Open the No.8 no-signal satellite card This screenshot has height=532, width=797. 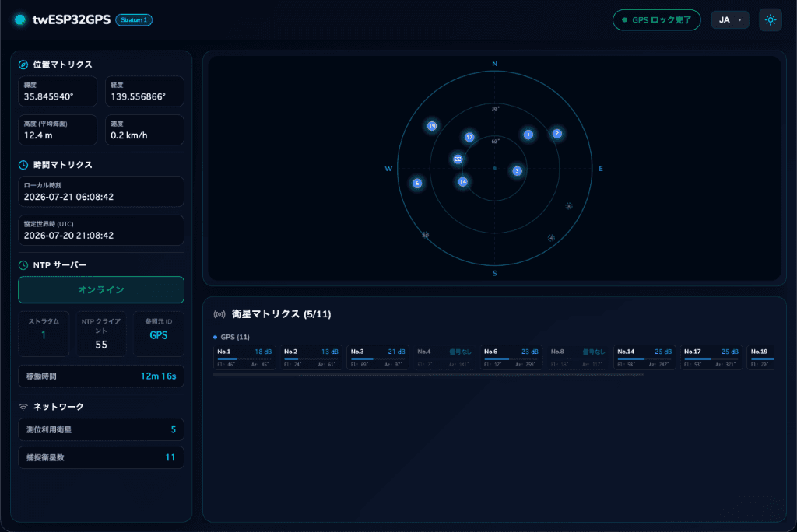[578, 358]
